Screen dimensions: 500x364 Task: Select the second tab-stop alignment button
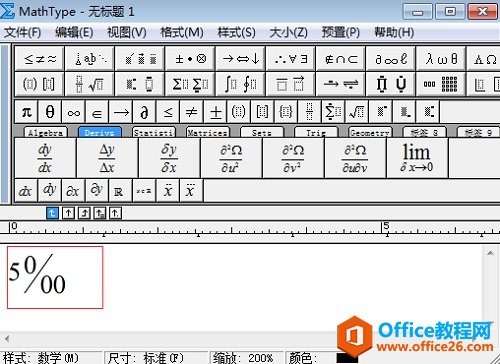click(x=68, y=213)
